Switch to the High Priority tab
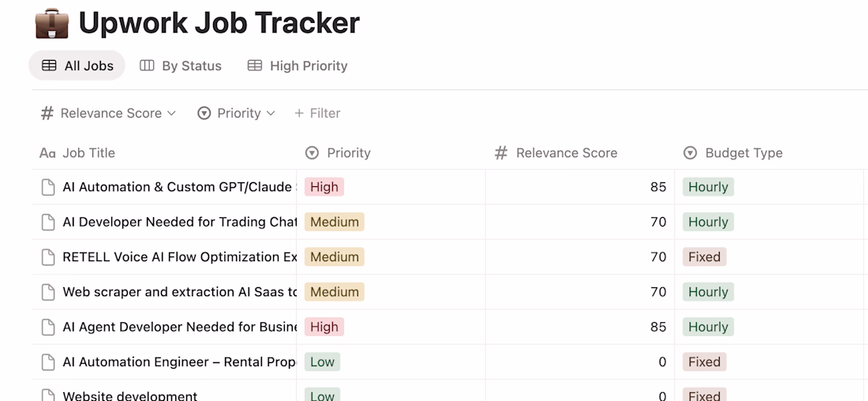Viewport: 868px width, 401px height. [x=297, y=66]
